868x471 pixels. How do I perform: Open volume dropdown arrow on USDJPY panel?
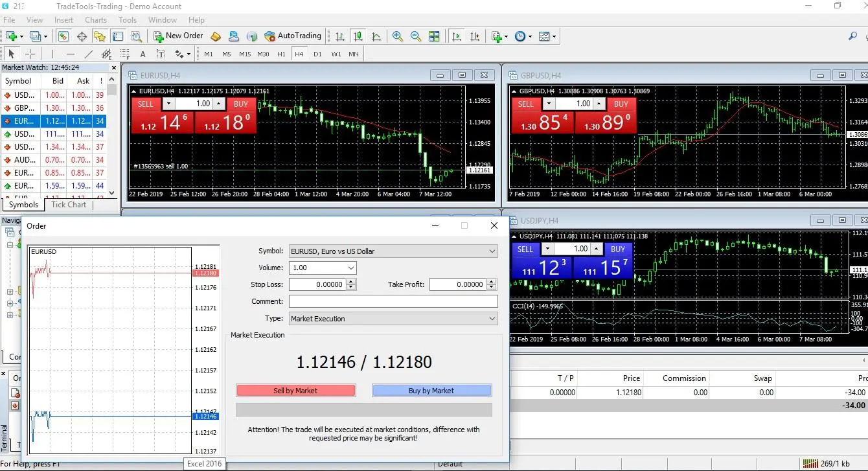click(548, 249)
